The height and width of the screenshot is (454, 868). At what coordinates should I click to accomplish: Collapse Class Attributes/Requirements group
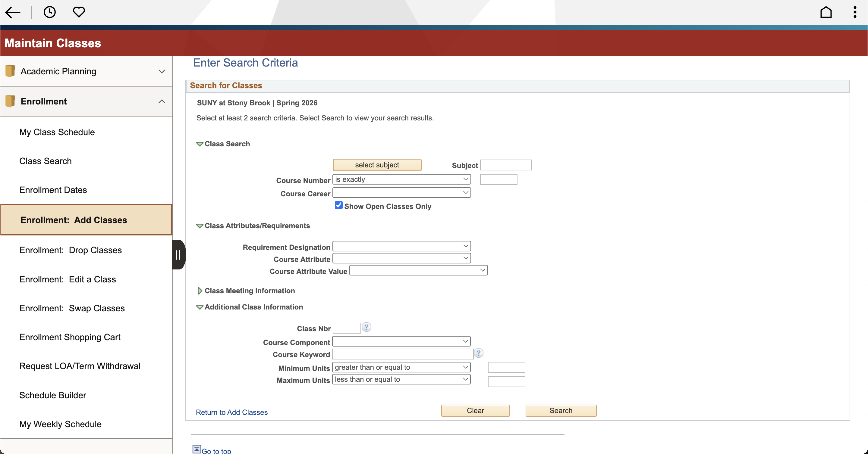point(200,226)
